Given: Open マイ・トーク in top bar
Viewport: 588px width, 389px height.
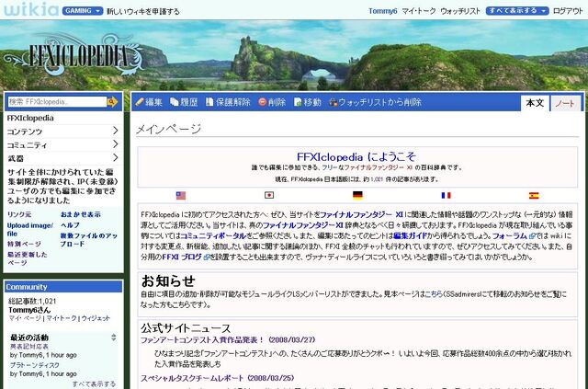Looking at the screenshot, I should [x=419, y=11].
